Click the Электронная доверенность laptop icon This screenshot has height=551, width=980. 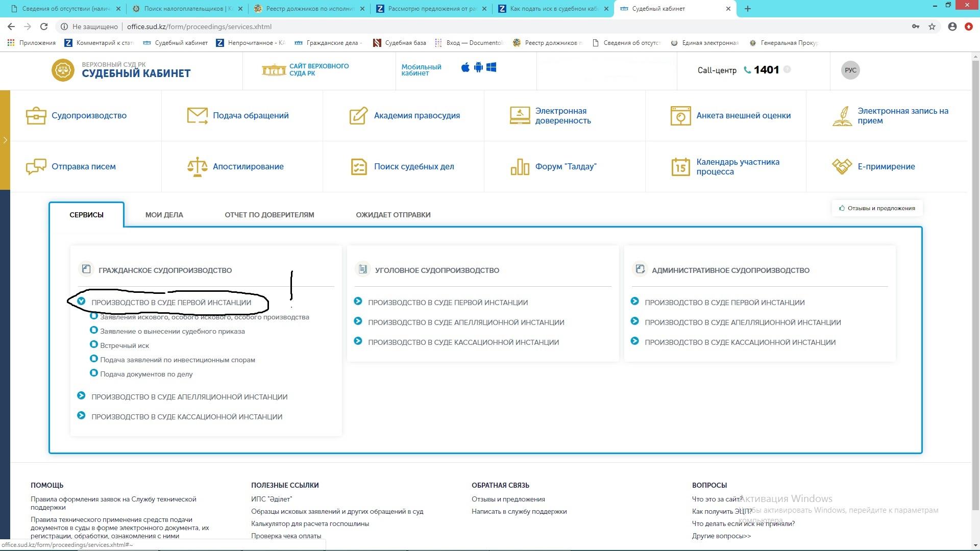[520, 115]
